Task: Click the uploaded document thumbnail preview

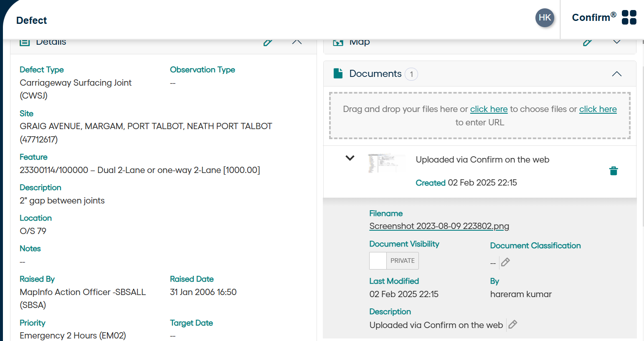Action: 386,163
